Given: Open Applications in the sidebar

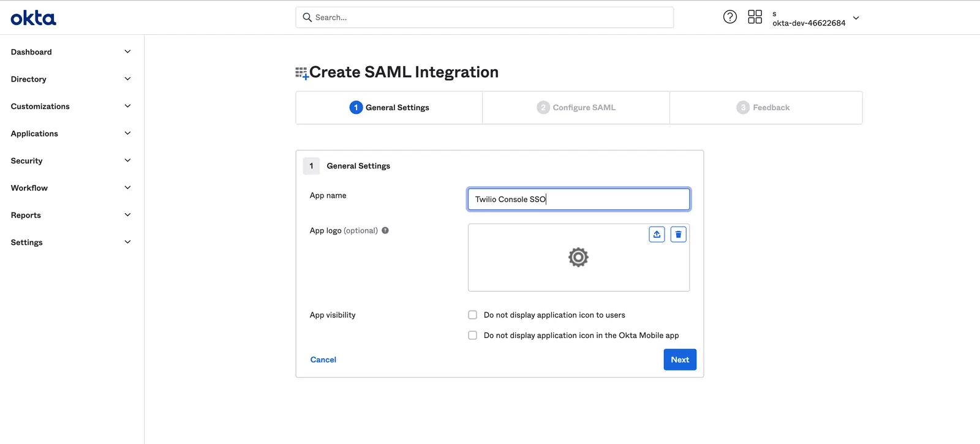Looking at the screenshot, I should tap(34, 134).
